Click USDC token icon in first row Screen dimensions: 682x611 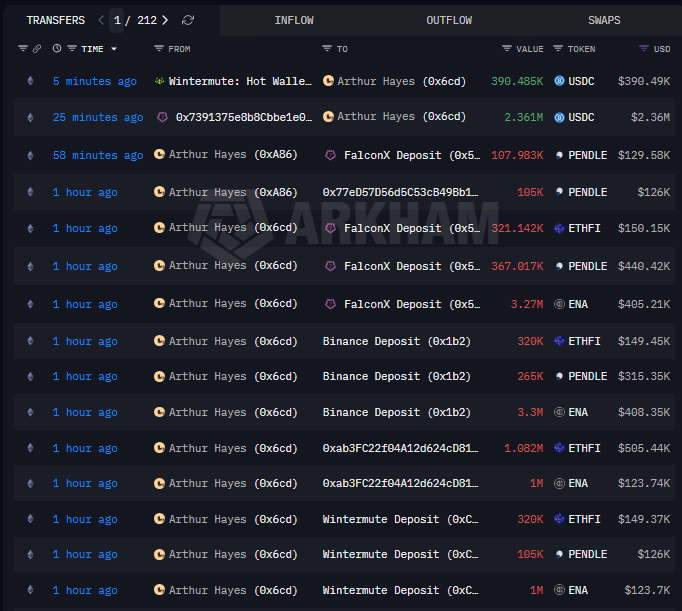pyautogui.click(x=559, y=81)
